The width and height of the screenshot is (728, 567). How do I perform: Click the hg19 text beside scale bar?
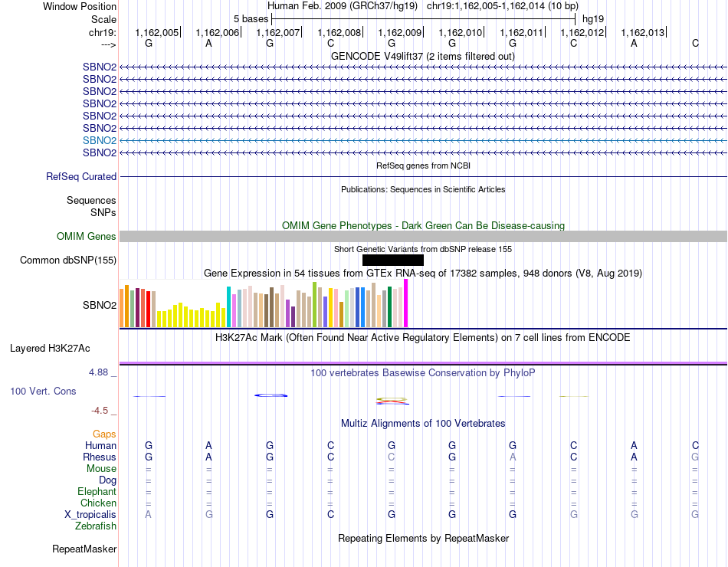click(x=593, y=19)
